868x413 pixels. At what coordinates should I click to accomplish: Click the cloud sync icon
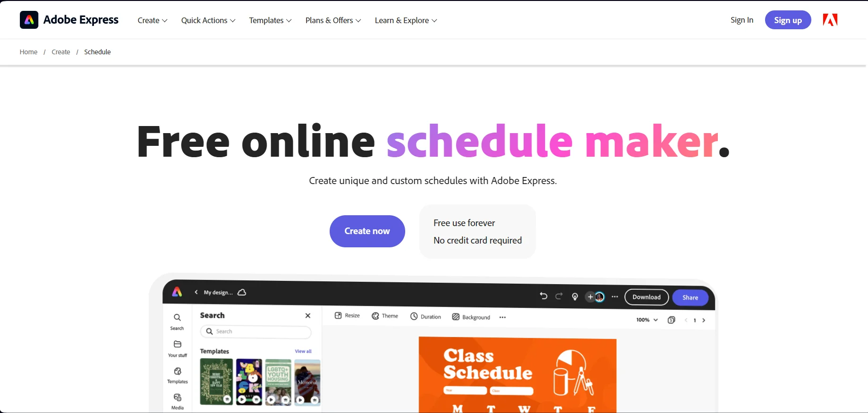(x=242, y=292)
